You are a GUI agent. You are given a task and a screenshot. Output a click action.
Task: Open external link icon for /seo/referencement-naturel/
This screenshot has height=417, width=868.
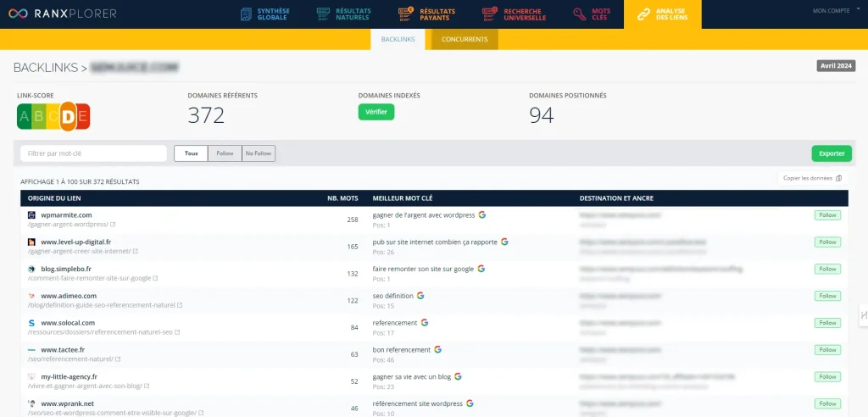pyautogui.click(x=118, y=359)
